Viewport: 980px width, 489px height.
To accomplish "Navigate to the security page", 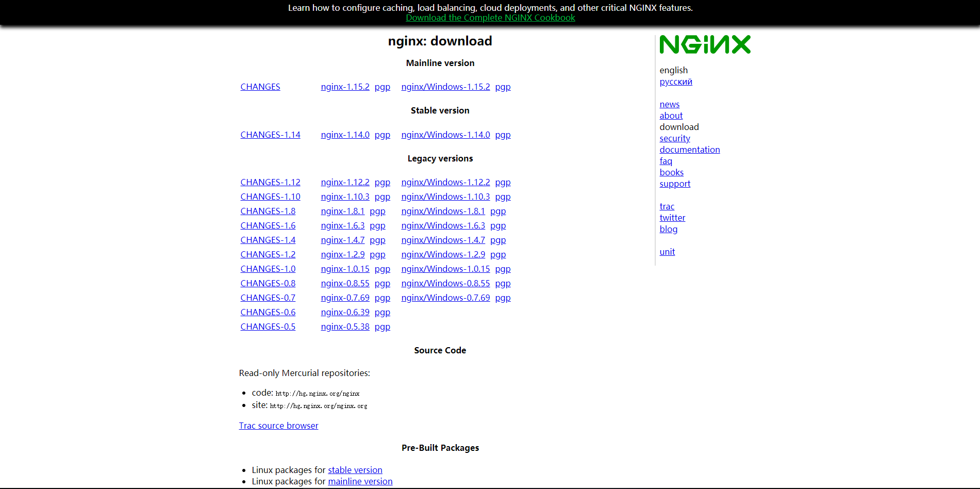I will [674, 138].
